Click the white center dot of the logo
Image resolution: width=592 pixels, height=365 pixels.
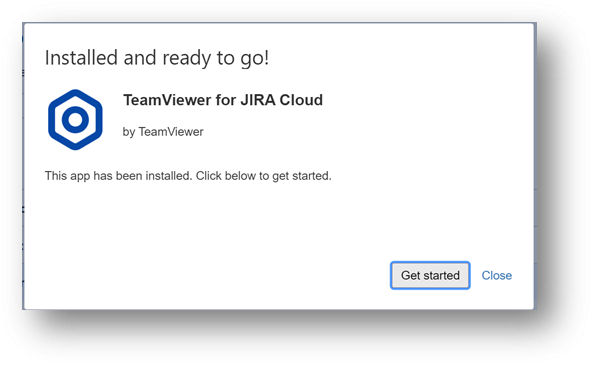pos(75,120)
